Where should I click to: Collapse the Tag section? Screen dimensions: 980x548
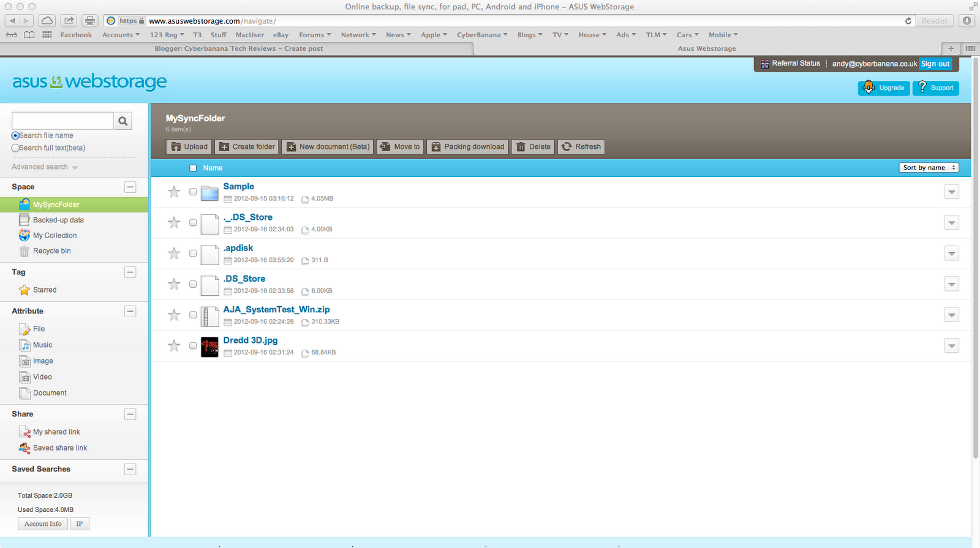130,272
